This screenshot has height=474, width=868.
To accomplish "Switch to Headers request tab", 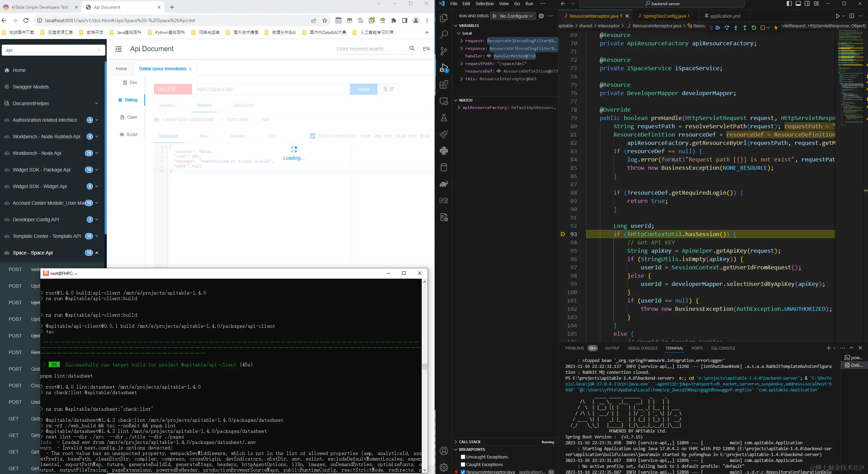I will click(167, 105).
